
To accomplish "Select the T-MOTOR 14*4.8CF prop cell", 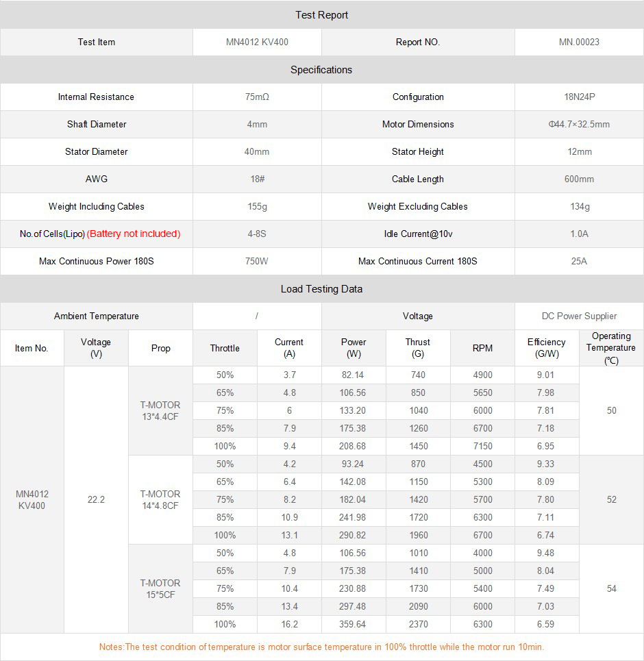I will point(160,499).
